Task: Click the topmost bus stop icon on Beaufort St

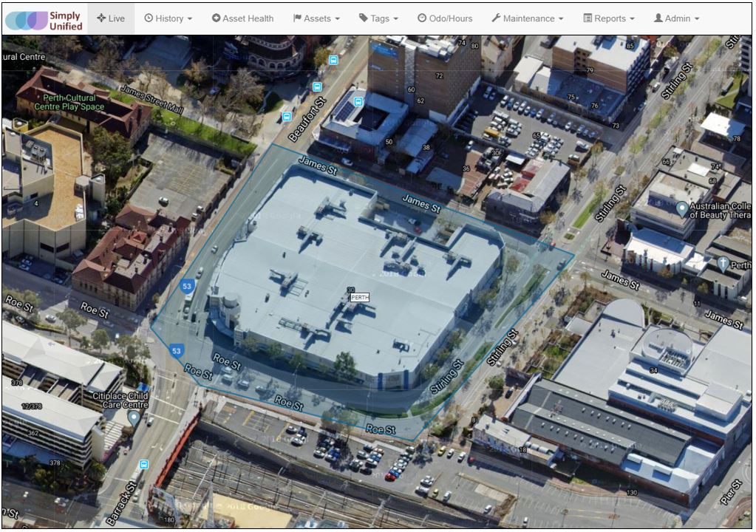Action: click(x=333, y=61)
